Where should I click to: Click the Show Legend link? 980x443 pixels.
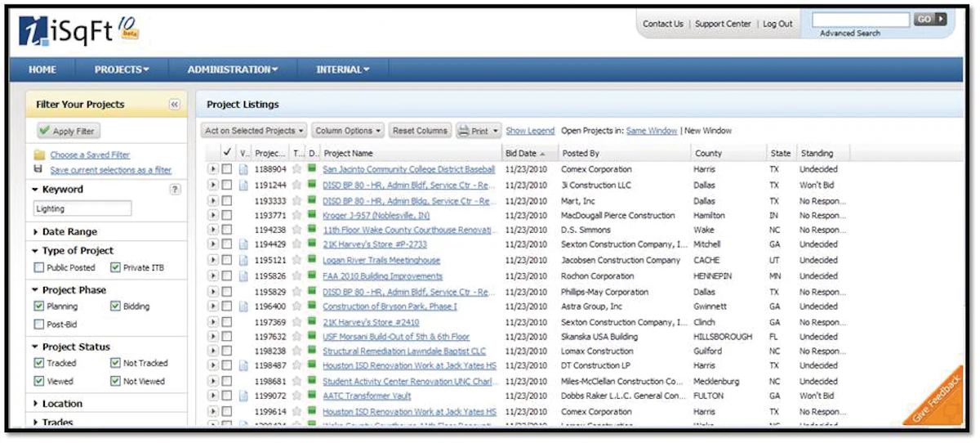click(x=530, y=131)
